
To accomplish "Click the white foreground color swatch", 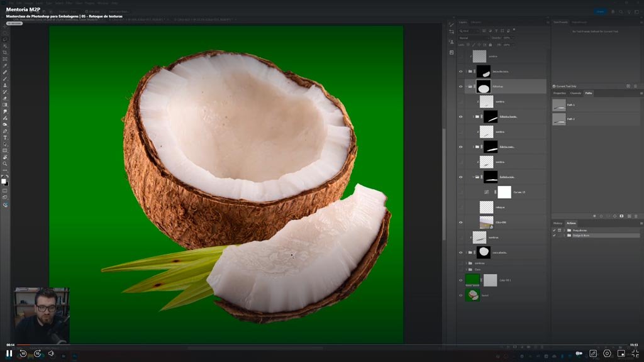I will (4, 181).
